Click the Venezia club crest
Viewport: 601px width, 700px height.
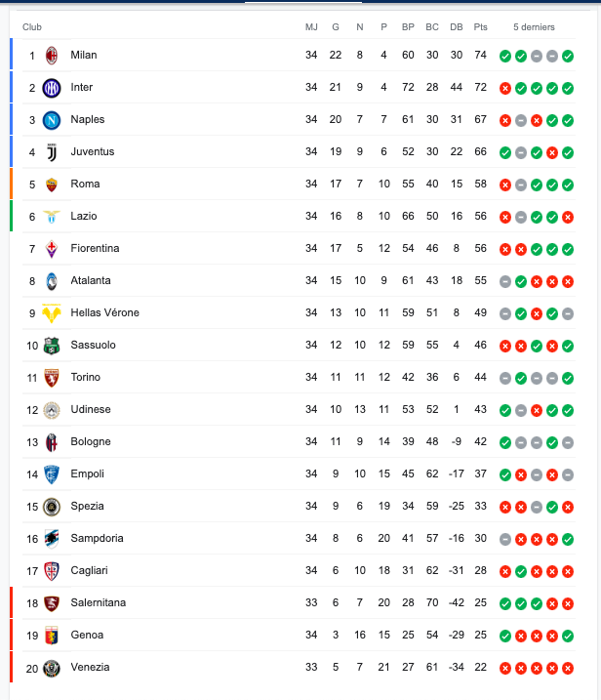[x=52, y=668]
